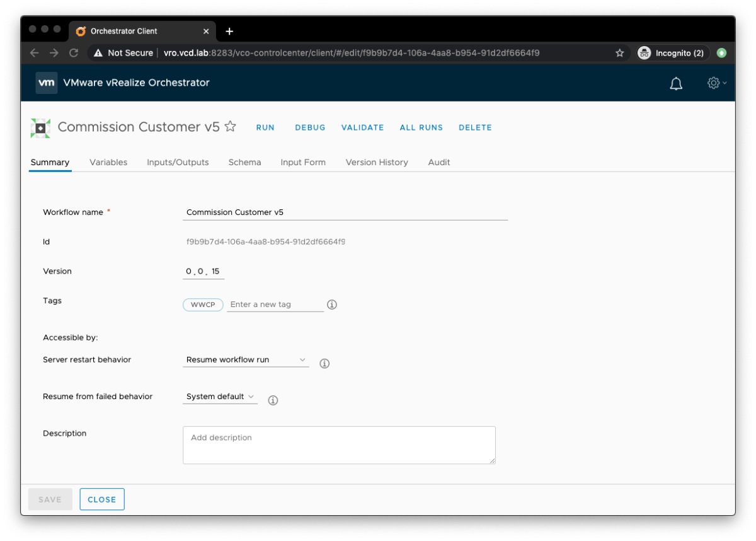This screenshot has height=541, width=756.
Task: Click the info icon beside Server restart behavior
Action: coord(324,363)
